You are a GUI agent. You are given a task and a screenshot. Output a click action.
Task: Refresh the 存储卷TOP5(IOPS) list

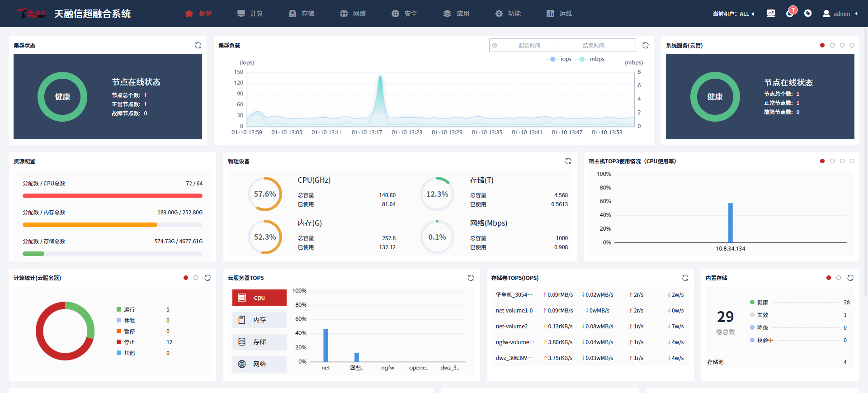(x=685, y=278)
